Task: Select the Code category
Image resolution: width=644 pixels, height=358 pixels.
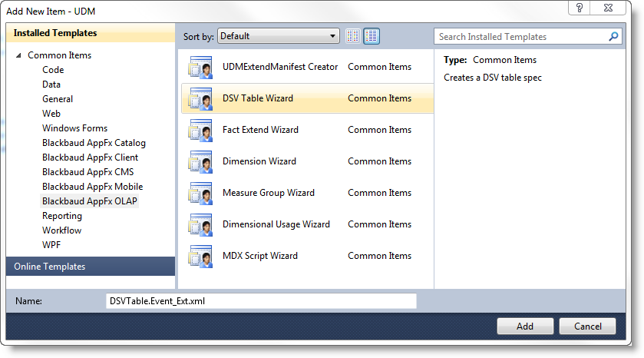Action: tap(53, 70)
